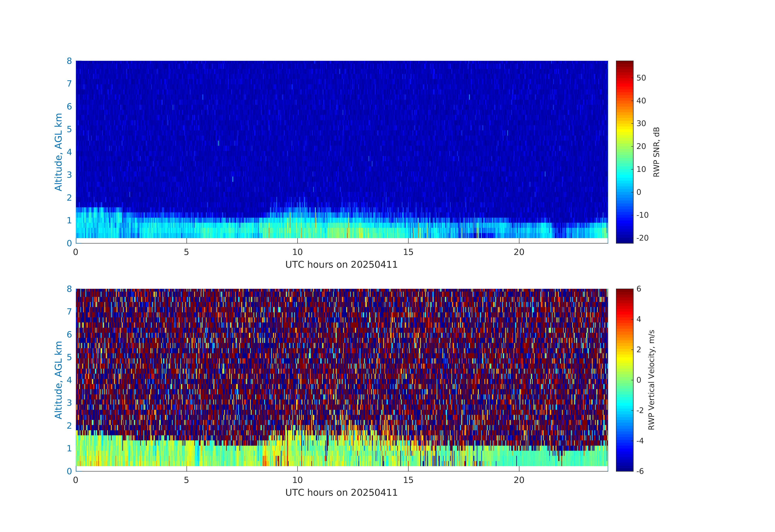Click the RWP Vertical Velocity colorbar
The image size is (775, 532).
(x=624, y=380)
